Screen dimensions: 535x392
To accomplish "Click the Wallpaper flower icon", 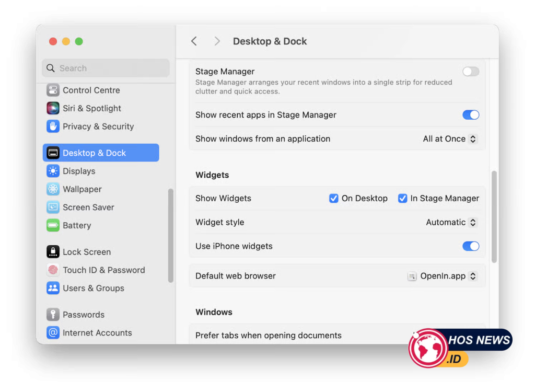I will [53, 189].
